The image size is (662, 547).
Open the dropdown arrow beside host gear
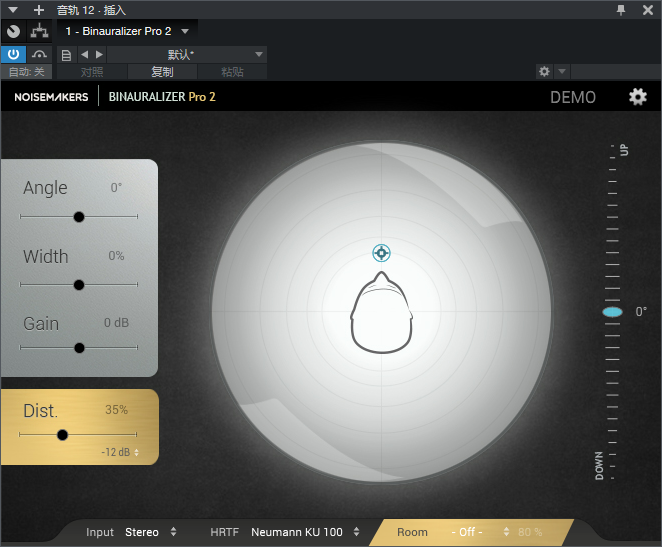pos(562,71)
